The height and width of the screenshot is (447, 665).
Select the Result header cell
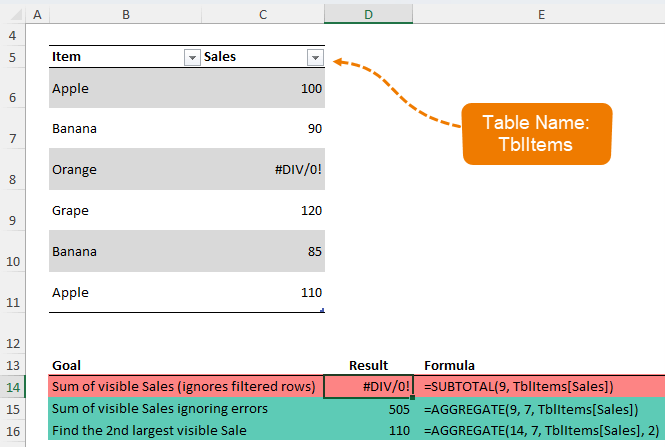coord(368,365)
